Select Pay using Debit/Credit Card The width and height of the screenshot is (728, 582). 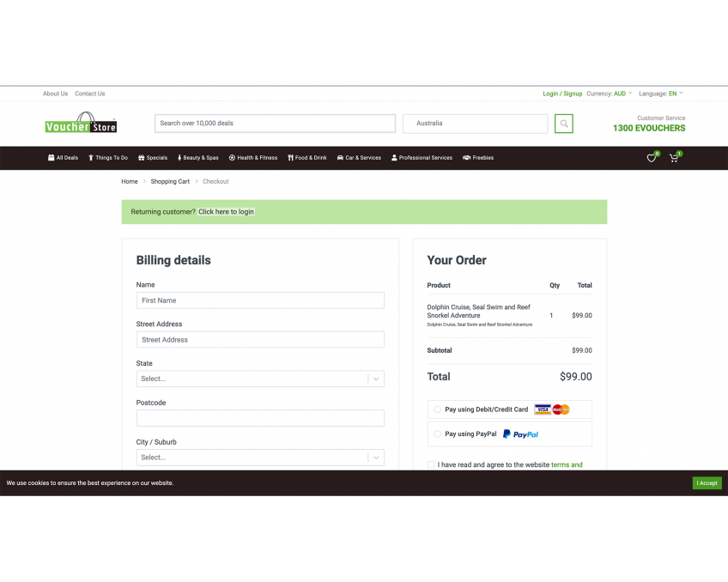point(437,409)
